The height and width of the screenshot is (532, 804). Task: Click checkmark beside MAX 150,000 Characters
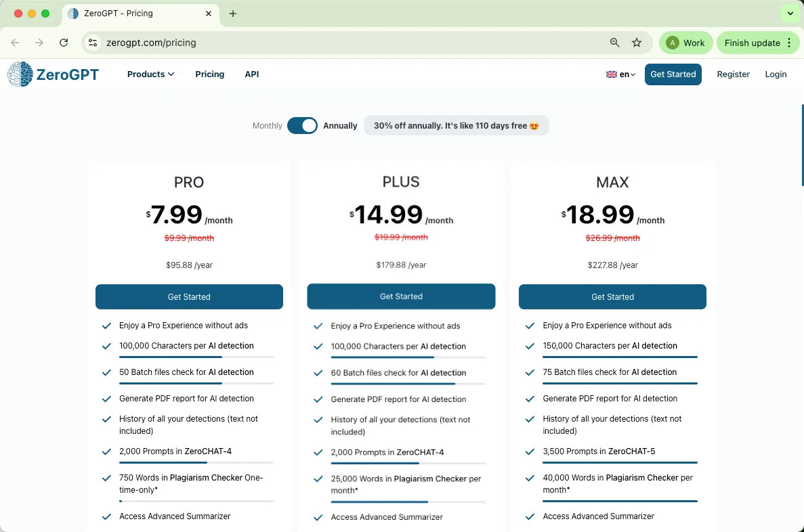[530, 346]
